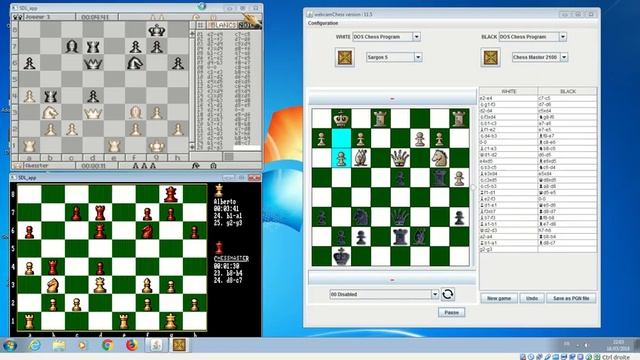Open Windows Explorer from the taskbar
Screen dimensions: 640x360
pos(59,345)
